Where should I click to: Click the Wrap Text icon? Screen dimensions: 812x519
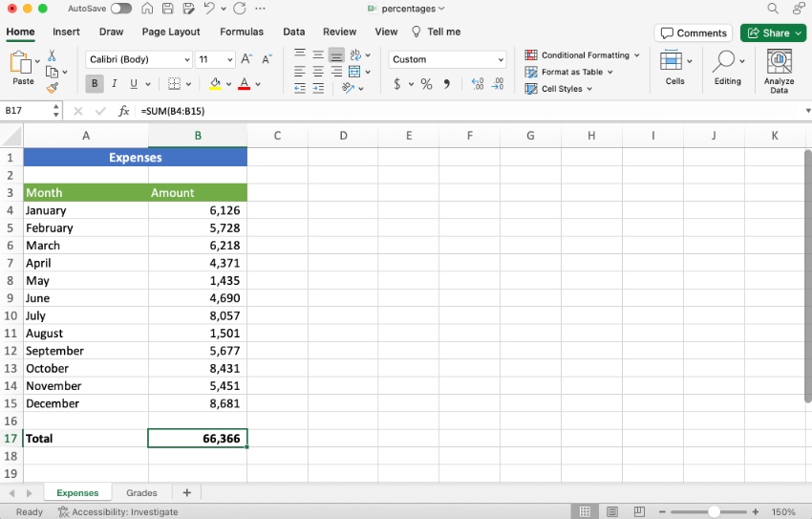click(355, 54)
